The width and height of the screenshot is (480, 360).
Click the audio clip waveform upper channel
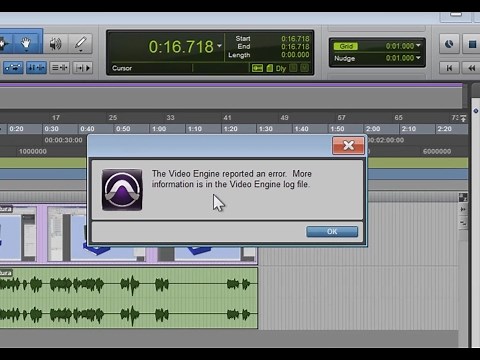128,285
